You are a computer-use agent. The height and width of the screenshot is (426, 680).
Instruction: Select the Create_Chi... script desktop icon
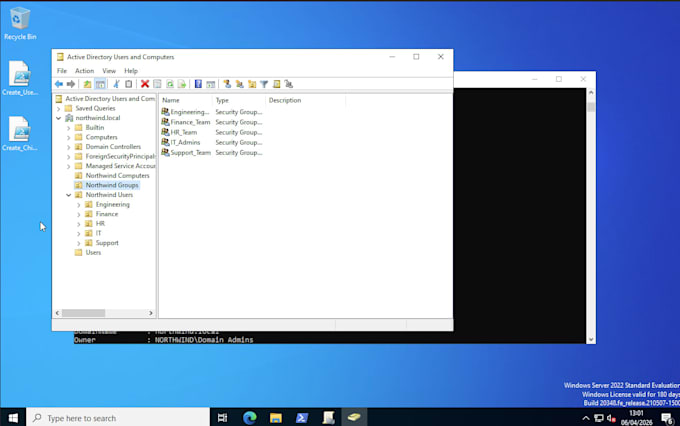point(20,134)
